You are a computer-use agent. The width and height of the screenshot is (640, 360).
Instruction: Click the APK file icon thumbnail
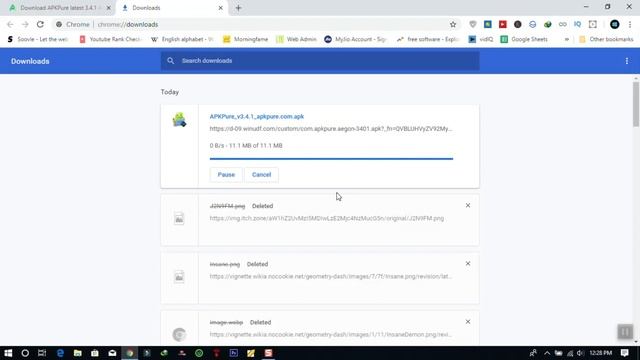179,120
